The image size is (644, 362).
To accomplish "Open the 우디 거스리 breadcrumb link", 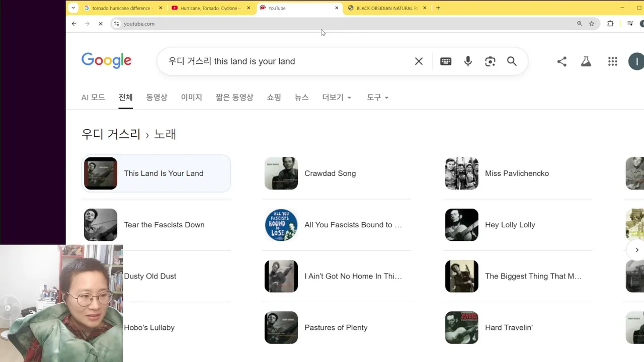I will point(111,134).
